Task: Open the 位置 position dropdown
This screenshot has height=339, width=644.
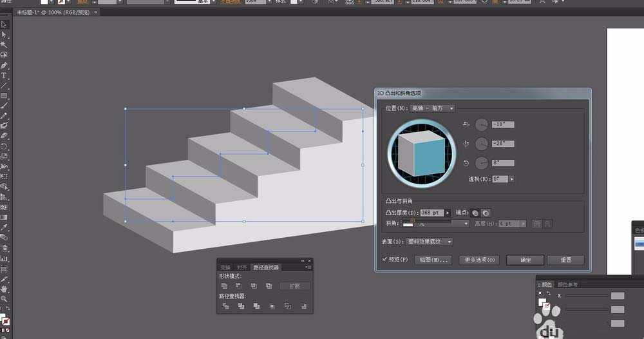Action: [433, 108]
